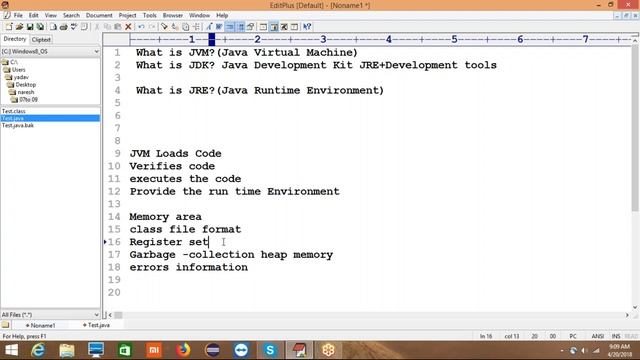The image size is (640, 360).
Task: Click the red Delete X toolbar icon
Action: click(x=128, y=27)
